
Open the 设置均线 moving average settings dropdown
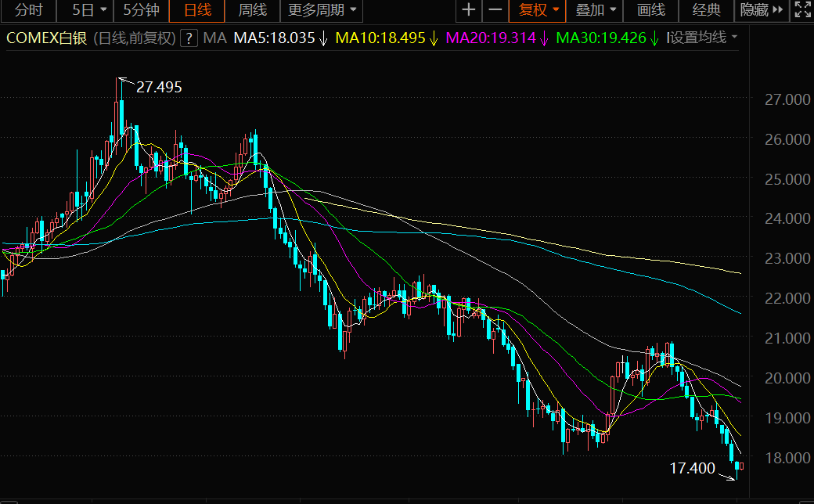(702, 38)
